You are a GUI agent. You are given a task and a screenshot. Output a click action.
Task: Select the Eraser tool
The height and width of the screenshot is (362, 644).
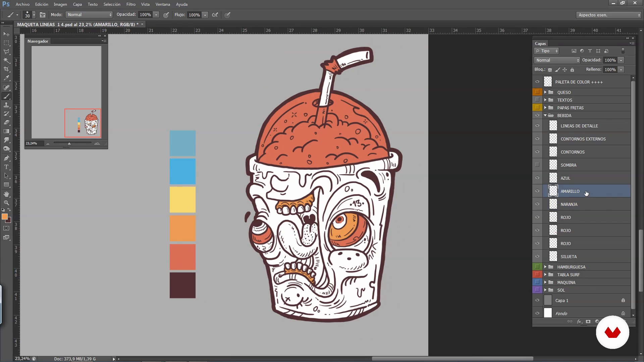[x=6, y=122]
